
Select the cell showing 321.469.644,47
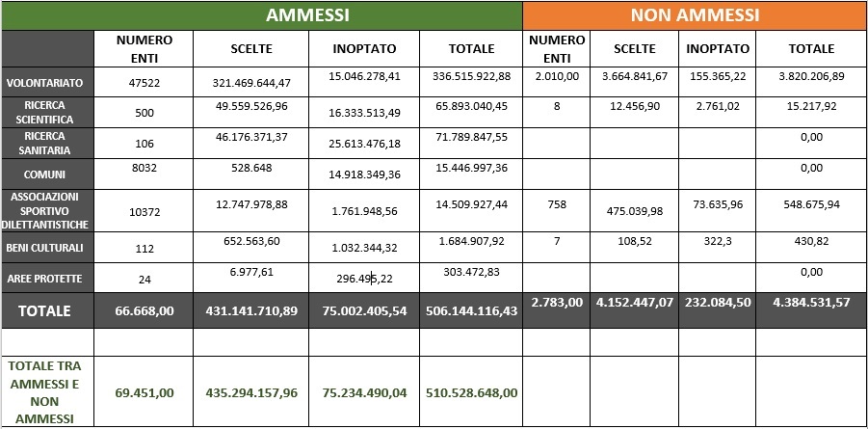[x=251, y=83]
